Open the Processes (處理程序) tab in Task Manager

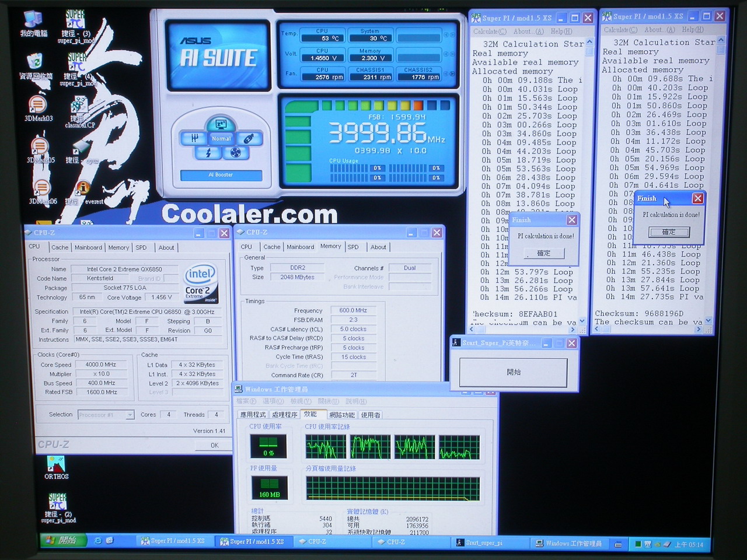(285, 415)
